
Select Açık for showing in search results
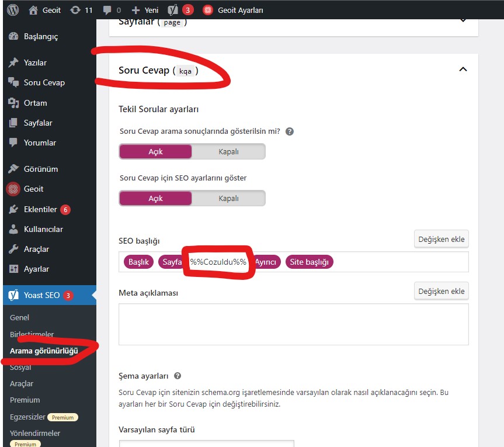(156, 152)
